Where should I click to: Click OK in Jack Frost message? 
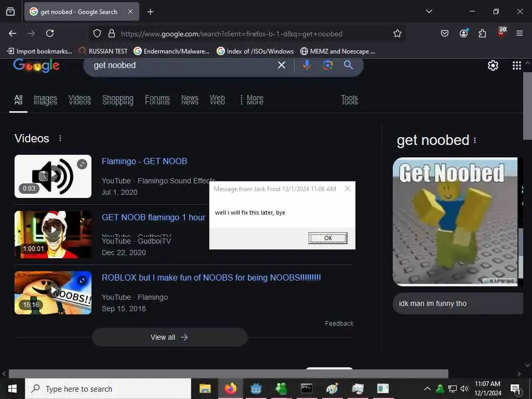328,238
